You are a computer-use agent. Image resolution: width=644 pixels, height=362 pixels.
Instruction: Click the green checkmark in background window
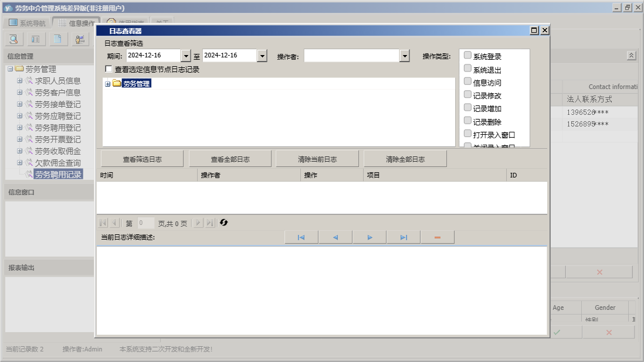click(x=557, y=333)
